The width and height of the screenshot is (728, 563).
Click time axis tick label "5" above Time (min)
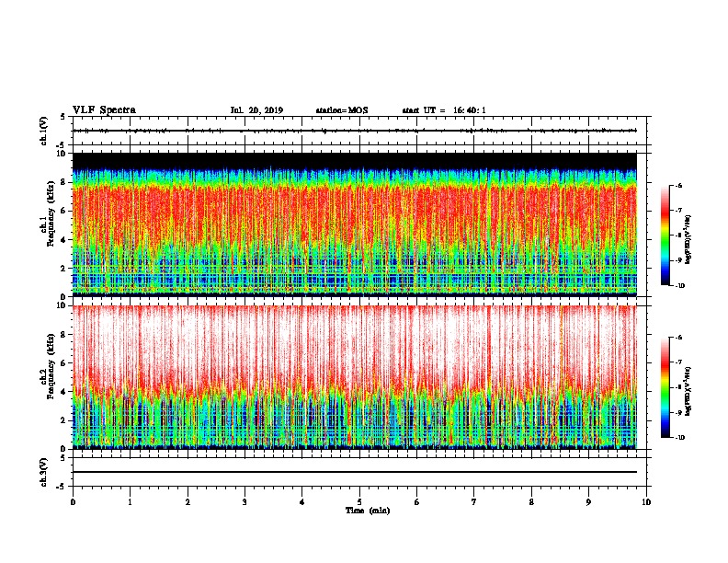[x=359, y=501]
